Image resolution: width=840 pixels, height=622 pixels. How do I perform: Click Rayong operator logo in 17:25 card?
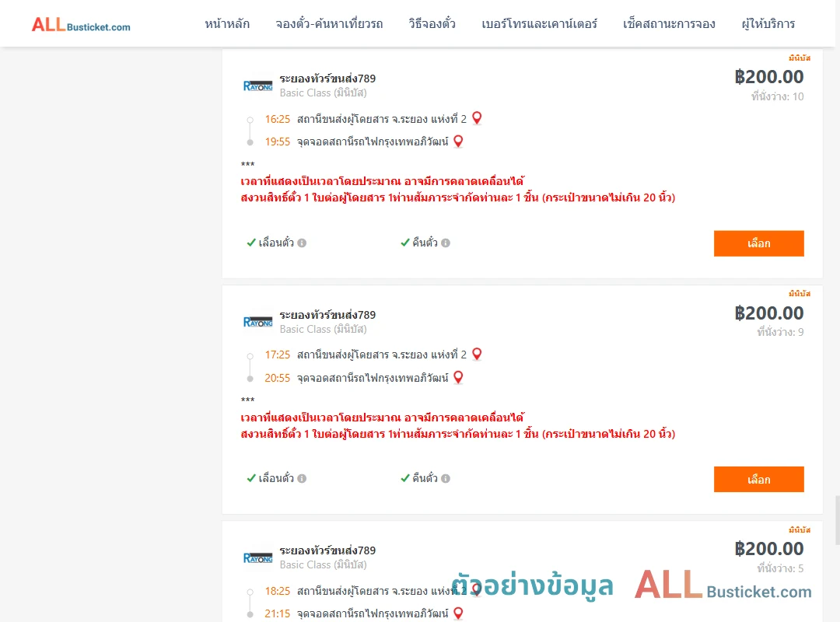click(x=257, y=321)
